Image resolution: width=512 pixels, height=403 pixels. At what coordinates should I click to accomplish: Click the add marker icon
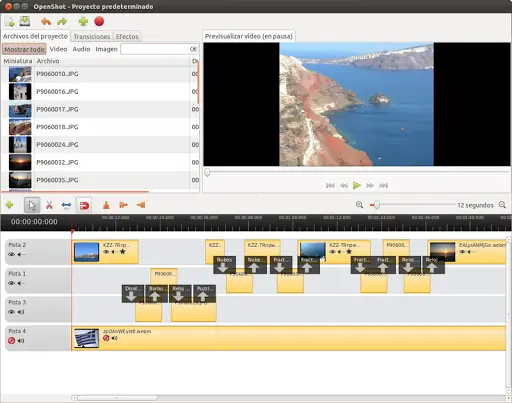tap(106, 205)
